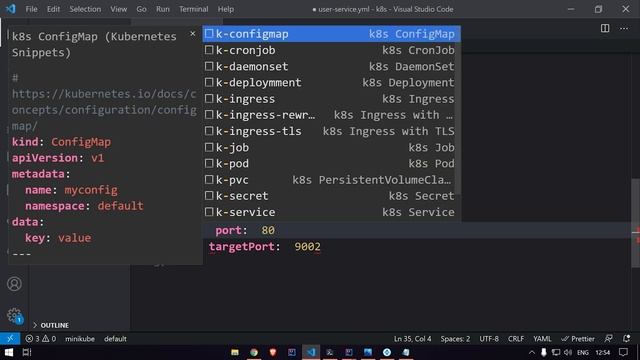
Task: Open Chrome from the taskbar
Action: pos(253,352)
